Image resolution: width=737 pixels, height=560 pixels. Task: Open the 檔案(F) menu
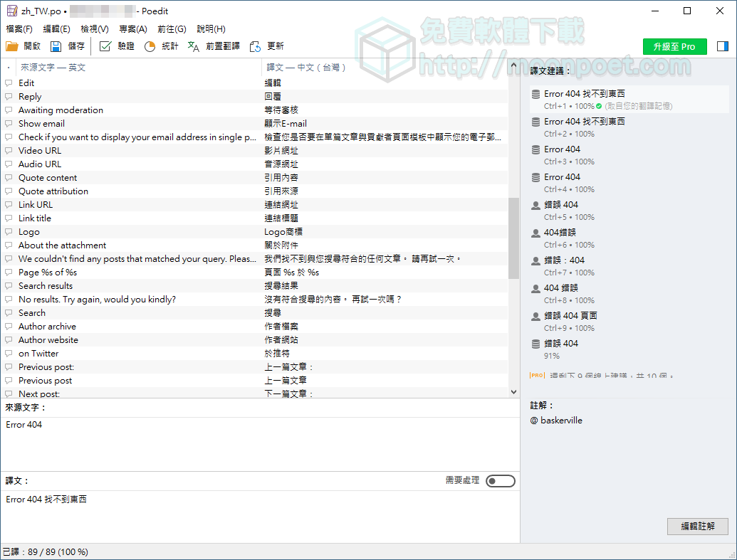[19, 29]
